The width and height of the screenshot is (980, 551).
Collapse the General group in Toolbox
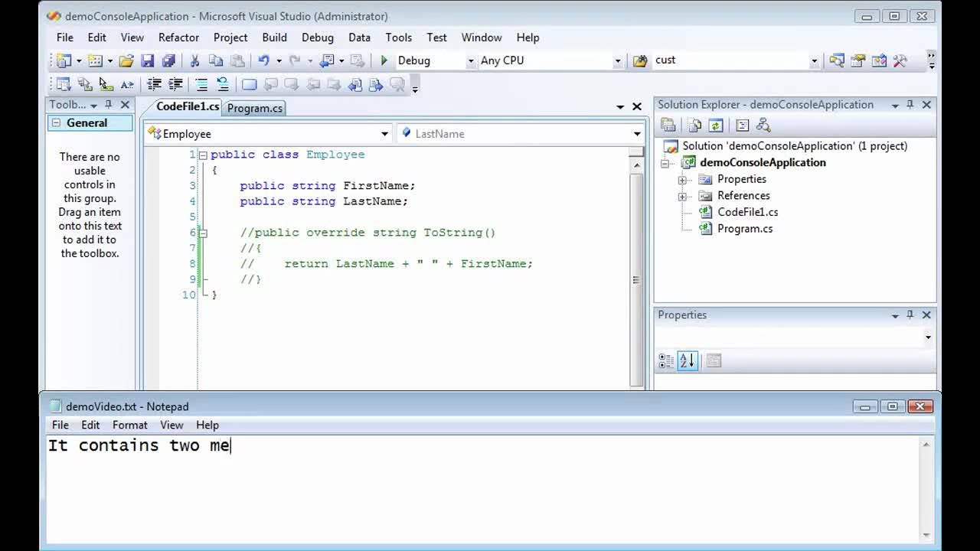(x=56, y=123)
